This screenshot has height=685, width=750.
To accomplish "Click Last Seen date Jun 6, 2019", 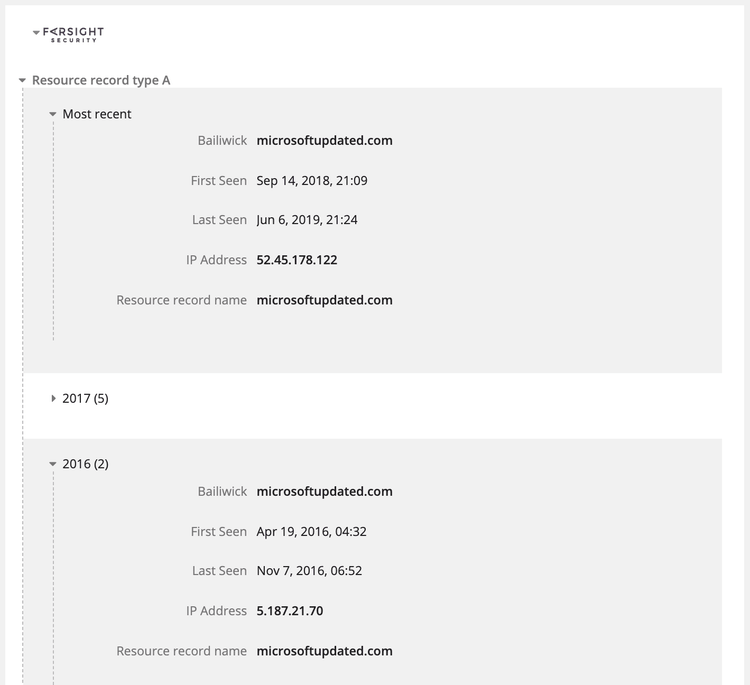I will click(x=306, y=220).
